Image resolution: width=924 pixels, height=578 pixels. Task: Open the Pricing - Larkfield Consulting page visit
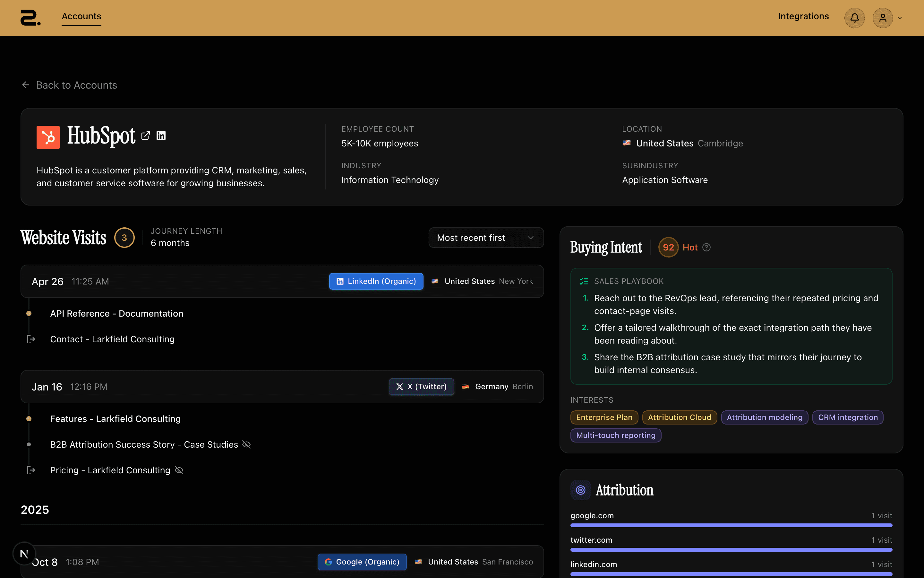point(110,470)
